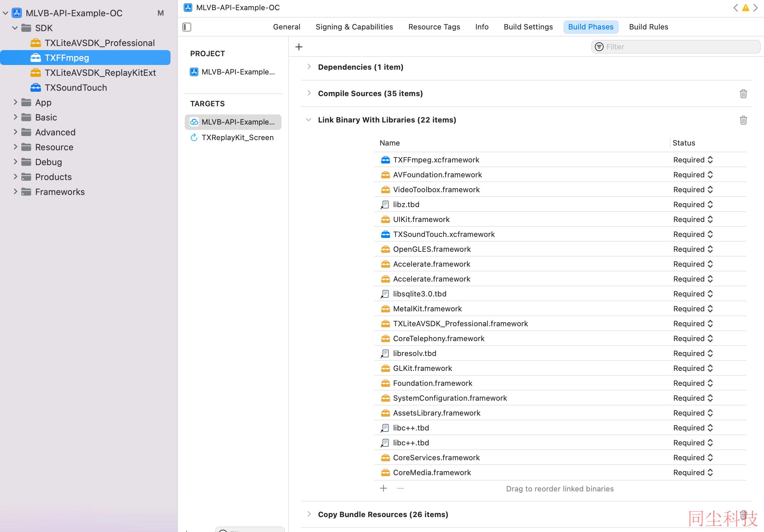Select MLVB-API-Example under PROJECT
764x532 pixels.
233,72
